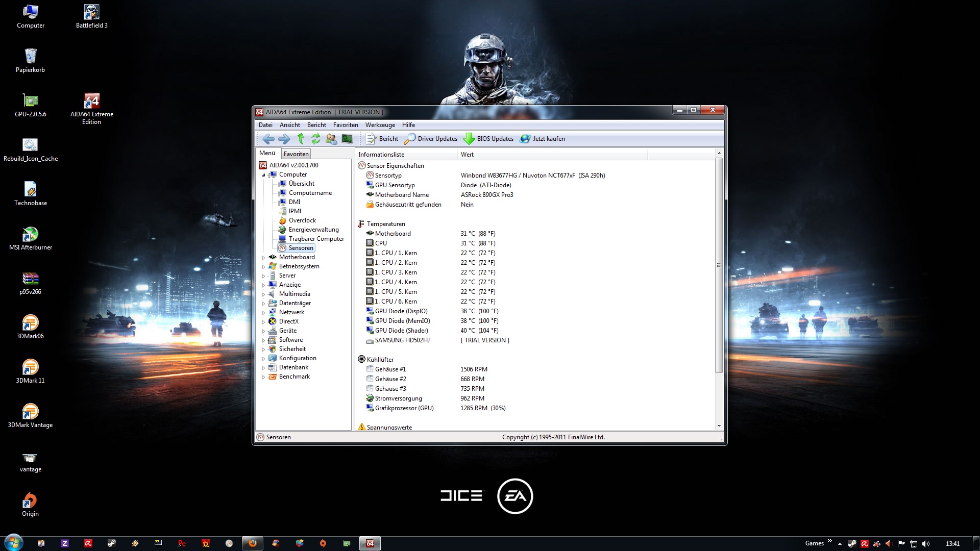Screen dimensions: 980x551
Task: Open the Bericht menu in the menu bar
Action: pyautogui.click(x=316, y=125)
